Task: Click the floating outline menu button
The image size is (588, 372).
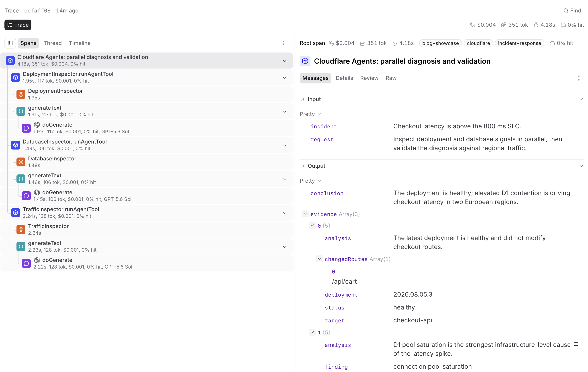Action: click(x=576, y=344)
